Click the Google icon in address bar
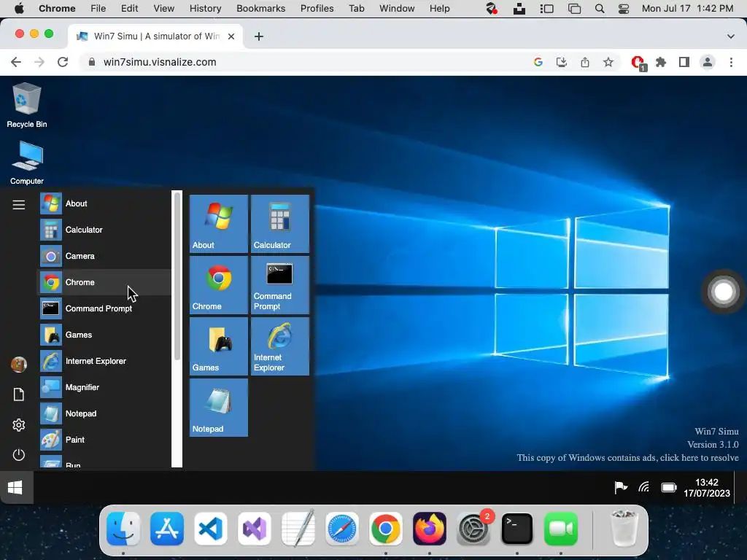Screen dimensions: 747x560 coord(538,62)
